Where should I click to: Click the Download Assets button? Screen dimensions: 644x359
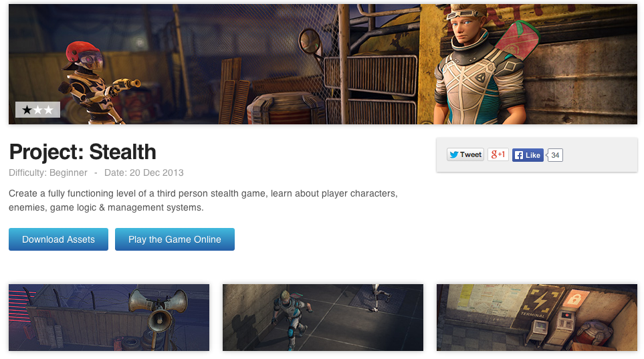[58, 239]
